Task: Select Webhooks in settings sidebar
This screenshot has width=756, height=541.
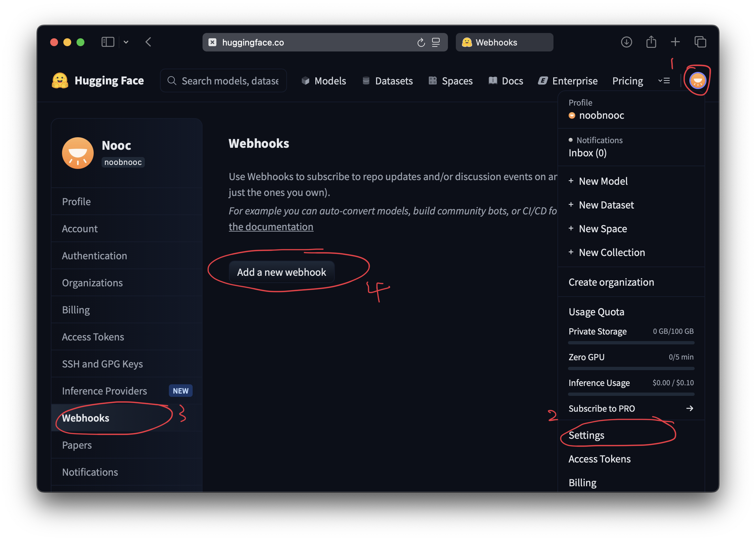Action: tap(127, 418)
